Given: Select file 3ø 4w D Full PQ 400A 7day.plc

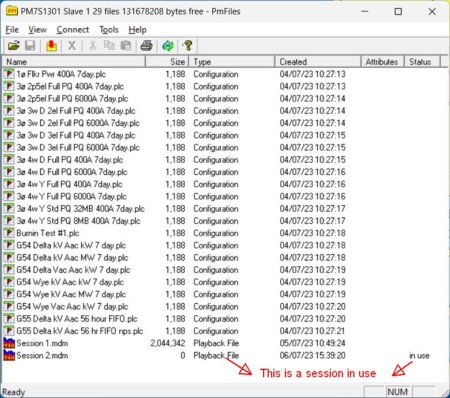Looking at the screenshot, I should tap(70, 160).
